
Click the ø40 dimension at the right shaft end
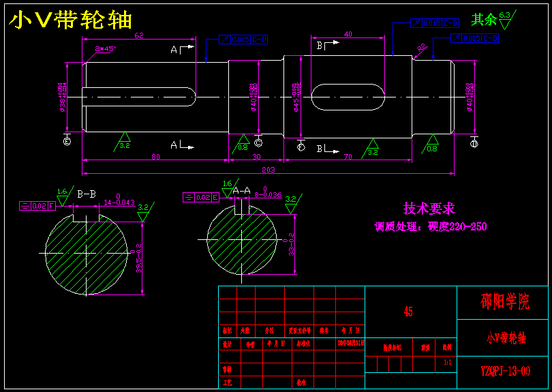click(470, 97)
